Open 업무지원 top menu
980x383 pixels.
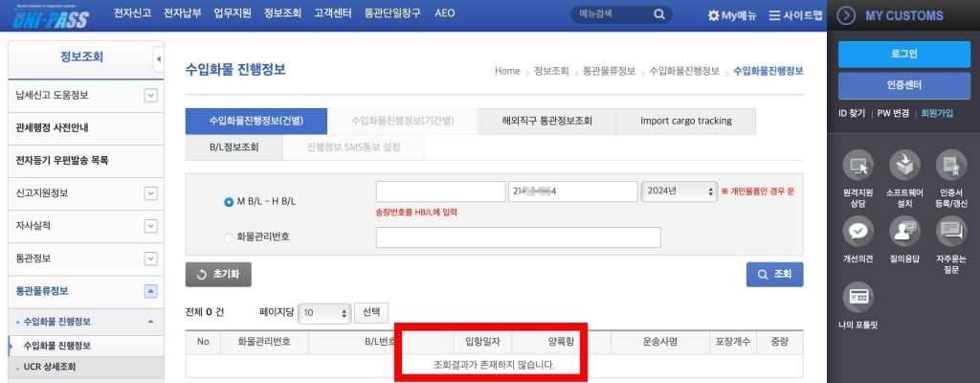tap(233, 13)
